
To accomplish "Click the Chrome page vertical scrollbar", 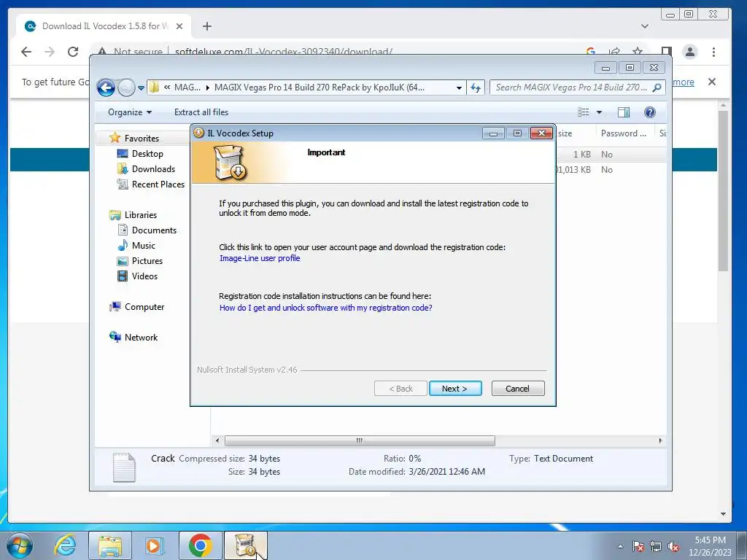I will coord(723,190).
